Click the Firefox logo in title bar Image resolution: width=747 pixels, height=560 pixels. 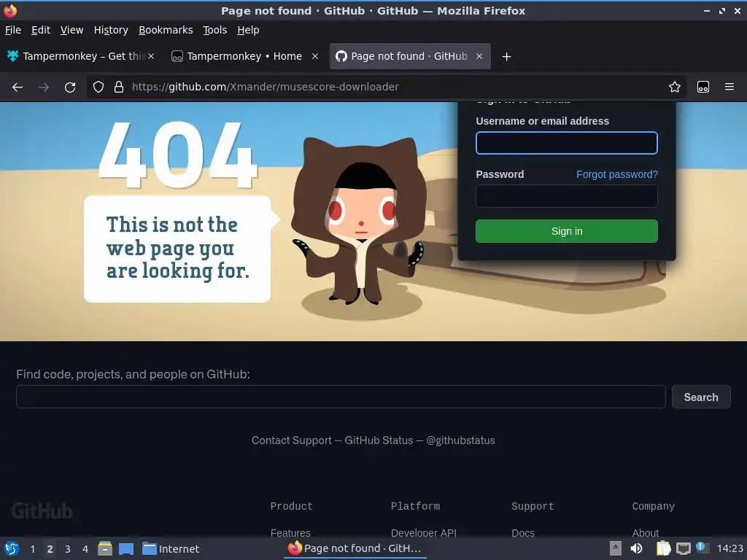[x=10, y=10]
